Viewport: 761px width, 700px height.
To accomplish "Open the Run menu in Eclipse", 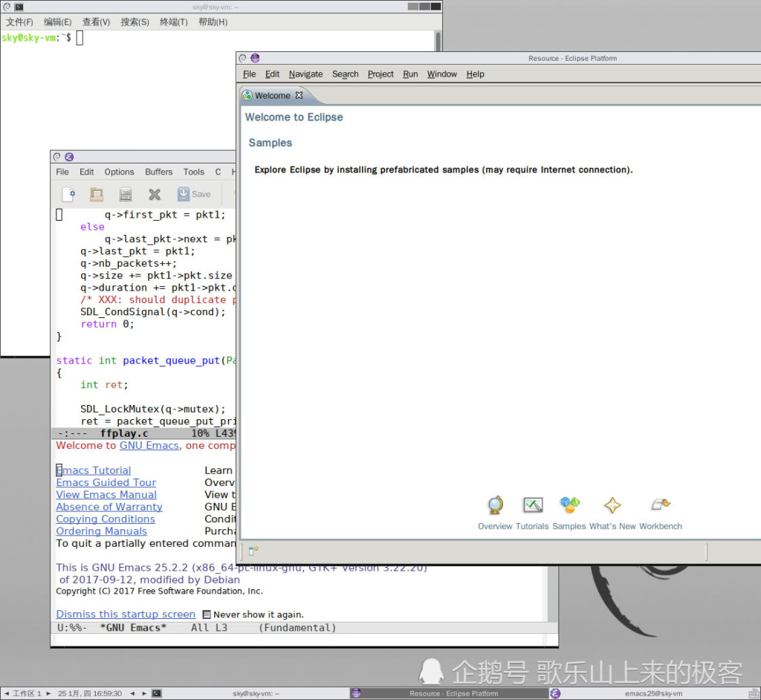I will tap(410, 74).
